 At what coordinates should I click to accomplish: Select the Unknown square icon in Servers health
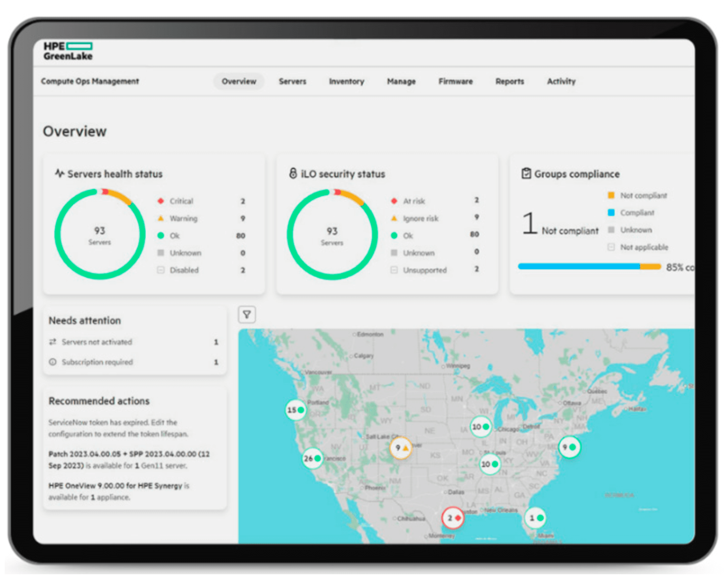(161, 253)
